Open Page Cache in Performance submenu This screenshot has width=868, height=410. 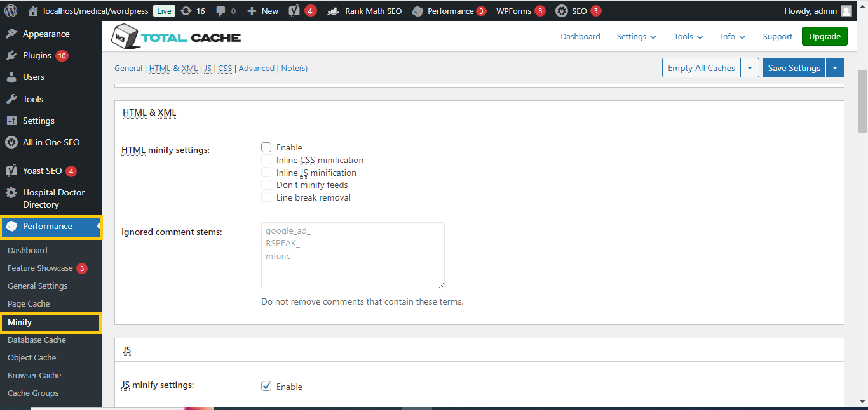coord(29,304)
